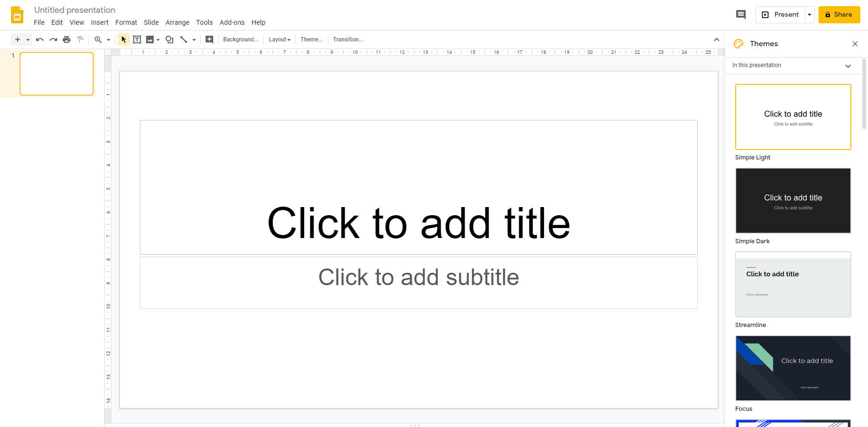868x427 pixels.
Task: Click the 'Click to add title' placeholder
Action: point(419,188)
